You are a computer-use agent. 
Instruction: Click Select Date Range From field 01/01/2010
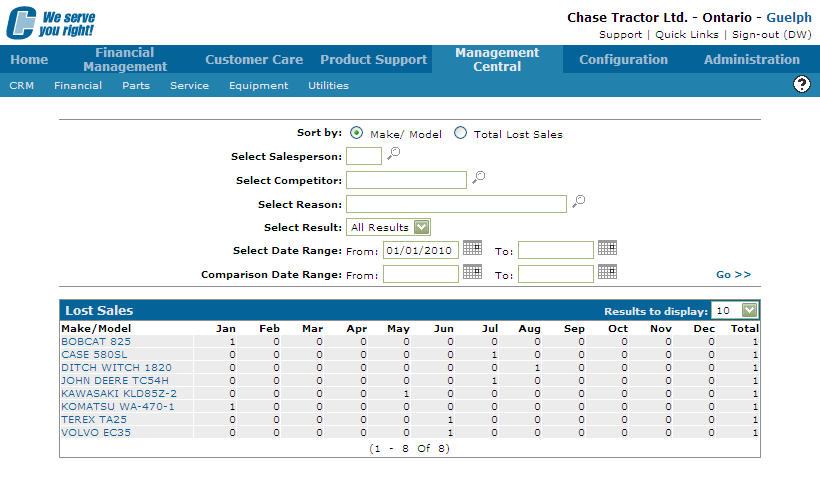click(420, 250)
